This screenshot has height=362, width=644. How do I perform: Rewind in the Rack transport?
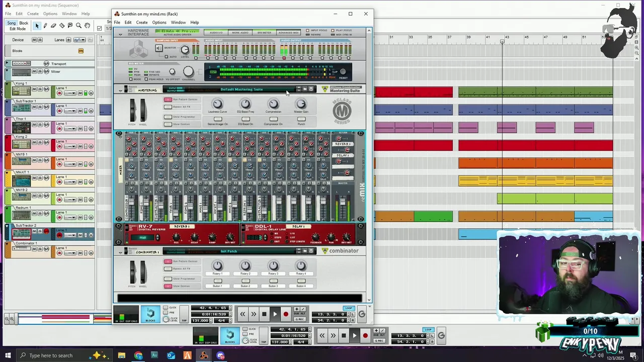click(x=243, y=314)
